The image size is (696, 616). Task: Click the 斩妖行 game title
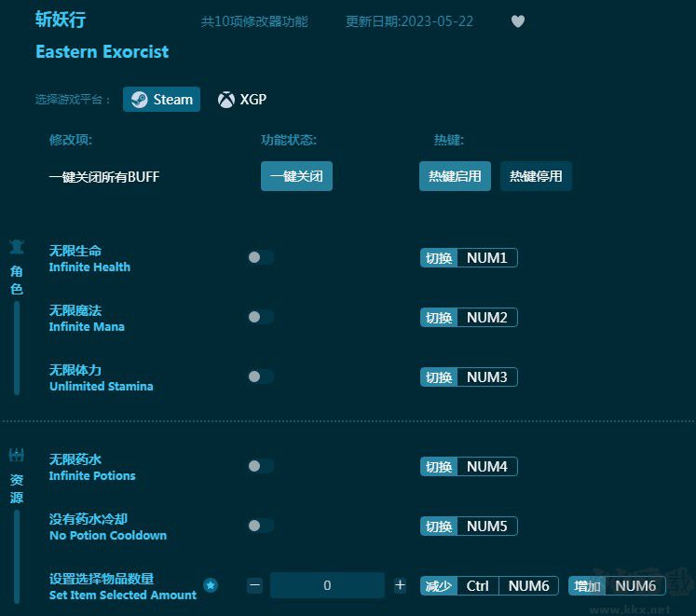click(x=61, y=20)
